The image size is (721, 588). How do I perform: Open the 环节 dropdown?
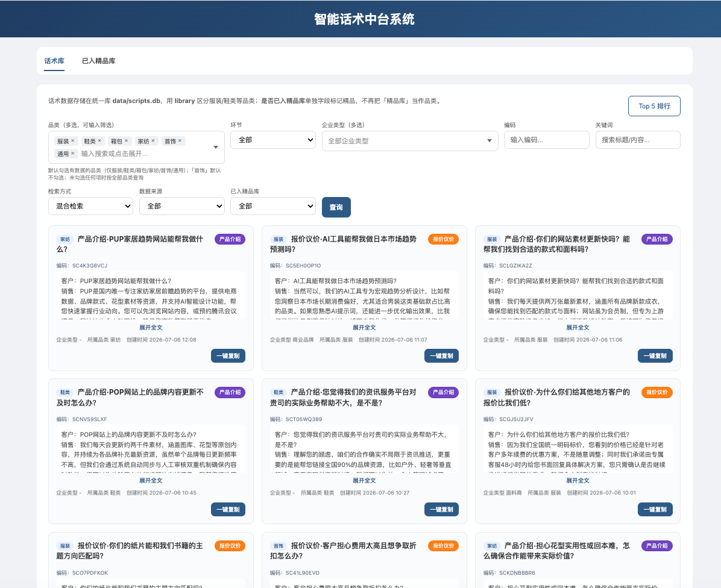click(273, 140)
